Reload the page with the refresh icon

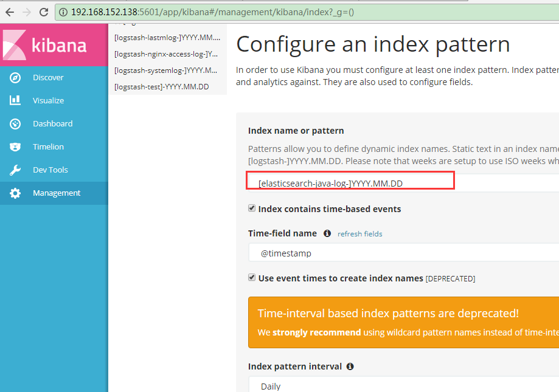click(44, 12)
